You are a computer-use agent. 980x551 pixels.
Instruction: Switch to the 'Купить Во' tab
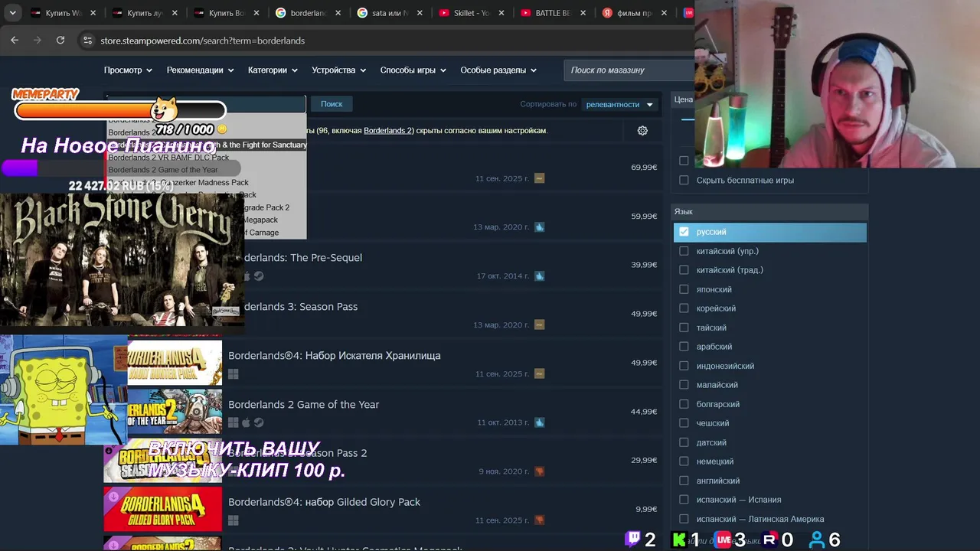click(227, 13)
